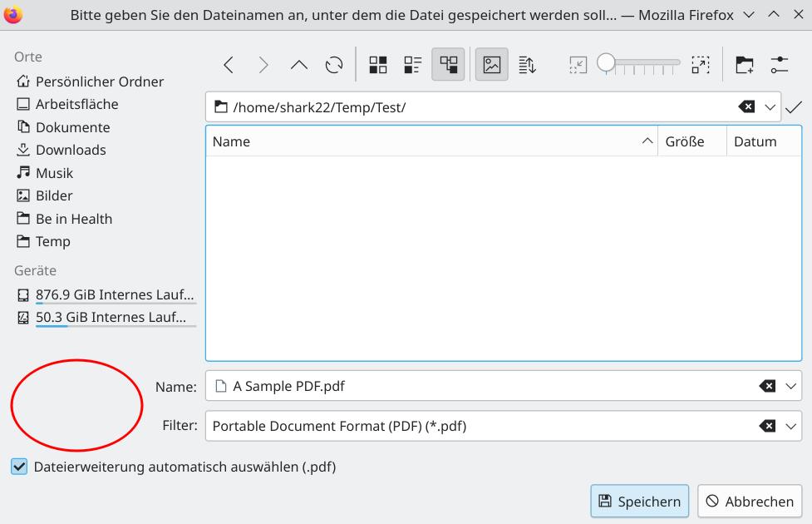The image size is (812, 524).
Task: Sort files by Datum column
Action: click(x=764, y=141)
